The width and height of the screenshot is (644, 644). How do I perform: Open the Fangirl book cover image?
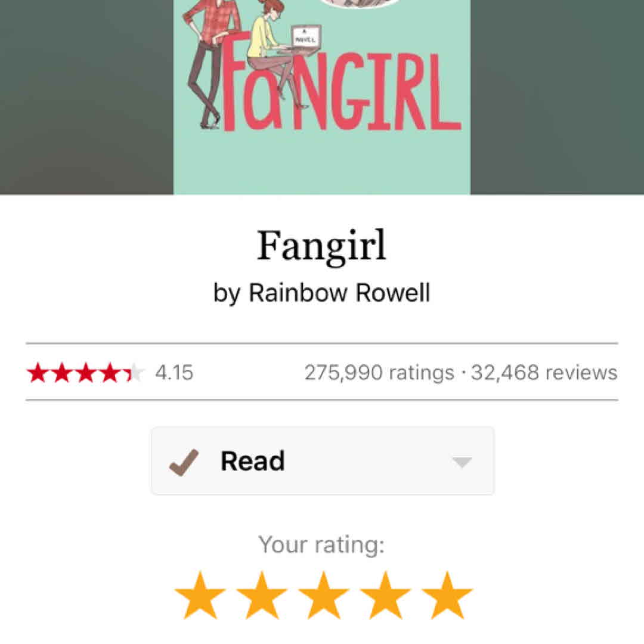pyautogui.click(x=322, y=97)
